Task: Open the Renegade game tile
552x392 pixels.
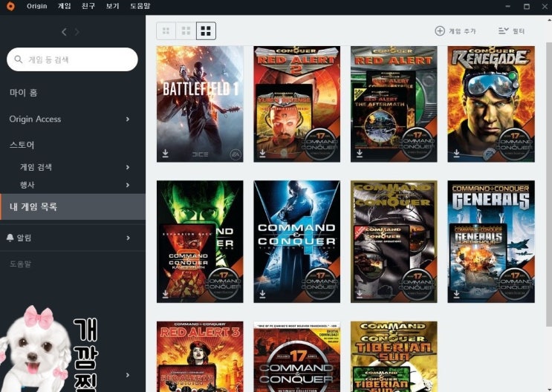Action: (x=491, y=104)
